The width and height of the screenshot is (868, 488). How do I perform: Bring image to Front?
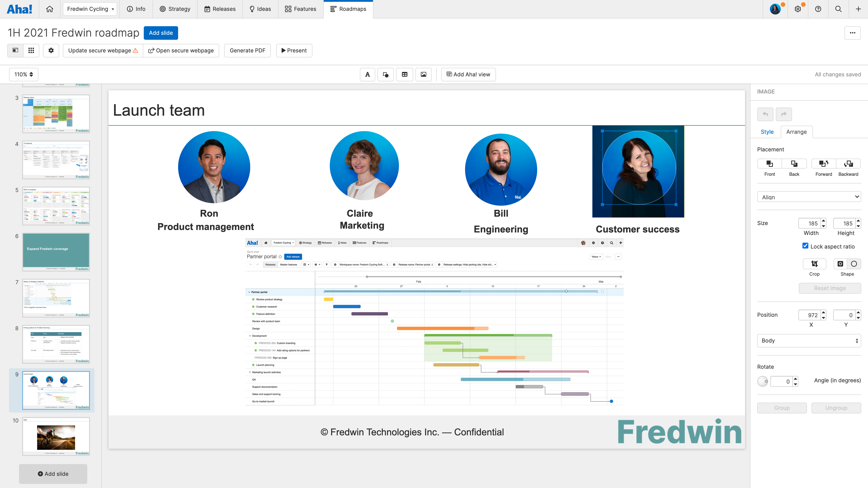point(769,164)
